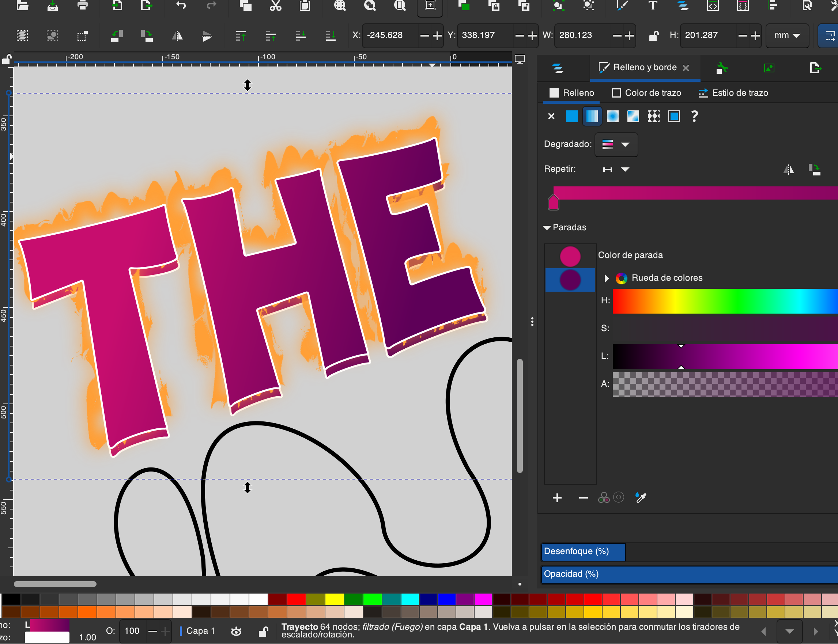Rotate selection 90° clockwise
The height and width of the screenshot is (644, 838).
point(147,36)
